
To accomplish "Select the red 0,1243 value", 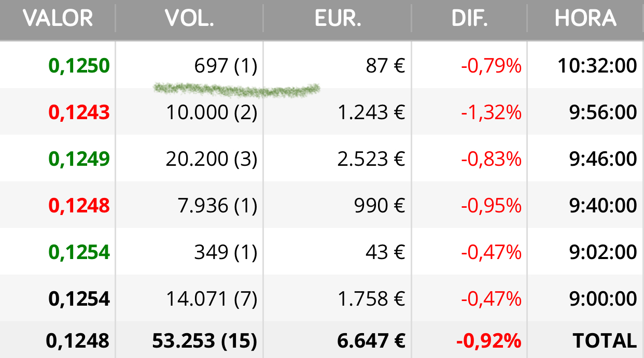I will [x=79, y=112].
